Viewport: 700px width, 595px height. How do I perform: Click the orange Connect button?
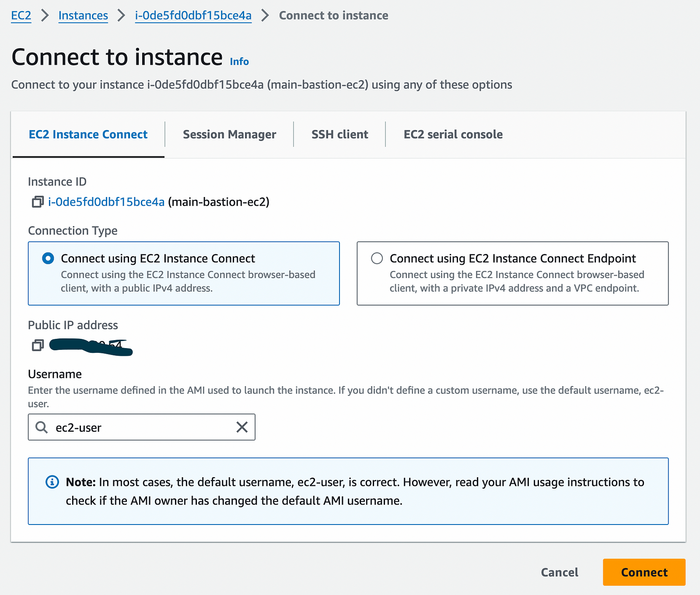click(644, 572)
